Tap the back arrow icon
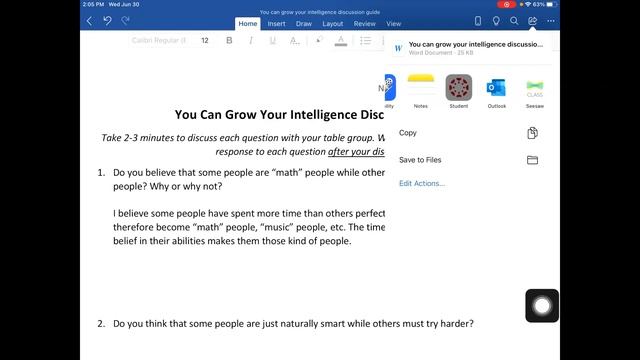The width and height of the screenshot is (640, 360). [89, 21]
